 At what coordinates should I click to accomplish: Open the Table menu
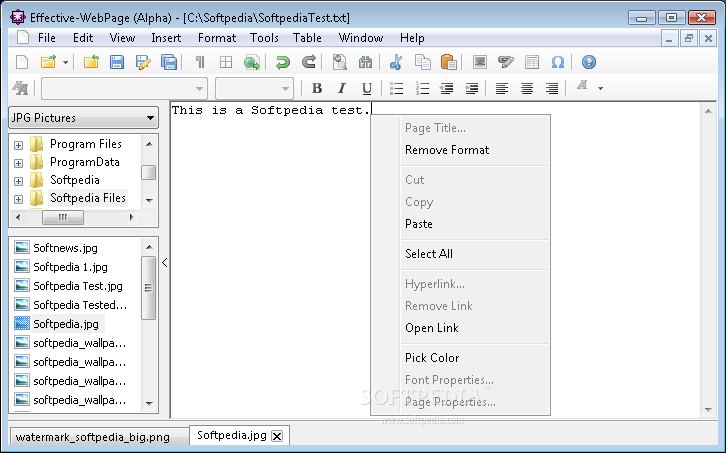coord(307,38)
